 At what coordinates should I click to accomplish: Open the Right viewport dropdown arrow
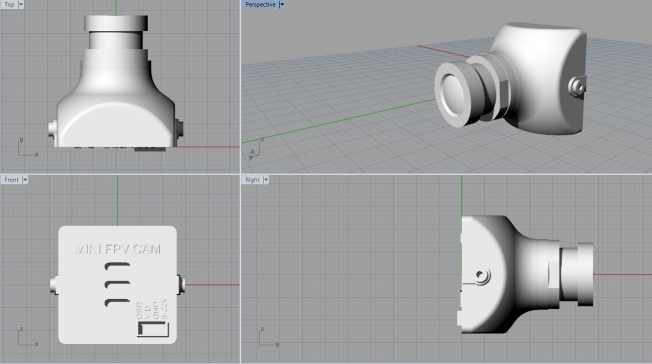(x=266, y=180)
